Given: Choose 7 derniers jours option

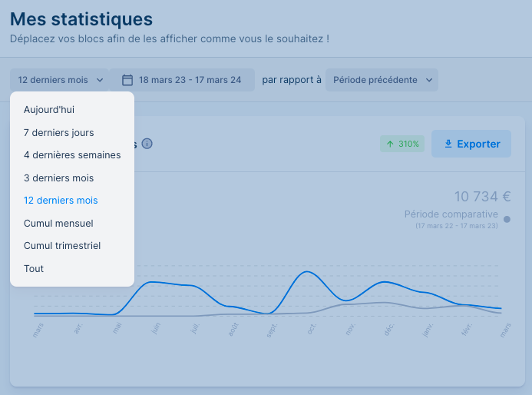Looking at the screenshot, I should tap(72, 132).
